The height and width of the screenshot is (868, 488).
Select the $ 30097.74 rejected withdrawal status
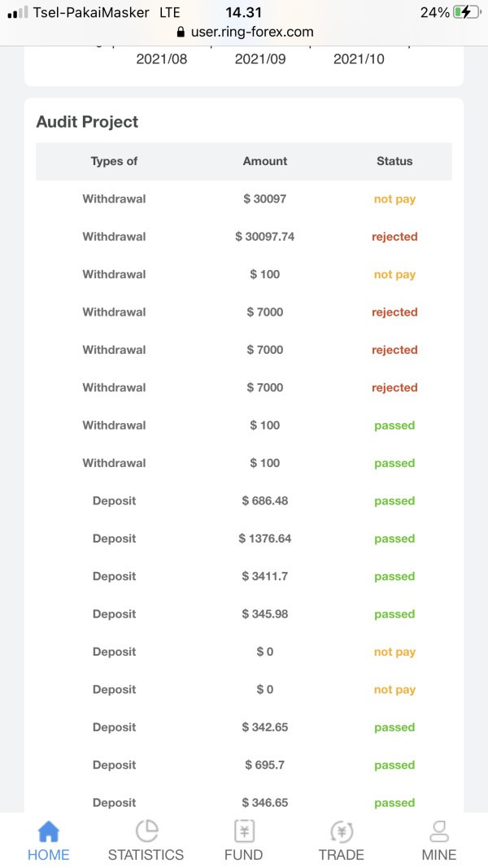[x=394, y=237]
